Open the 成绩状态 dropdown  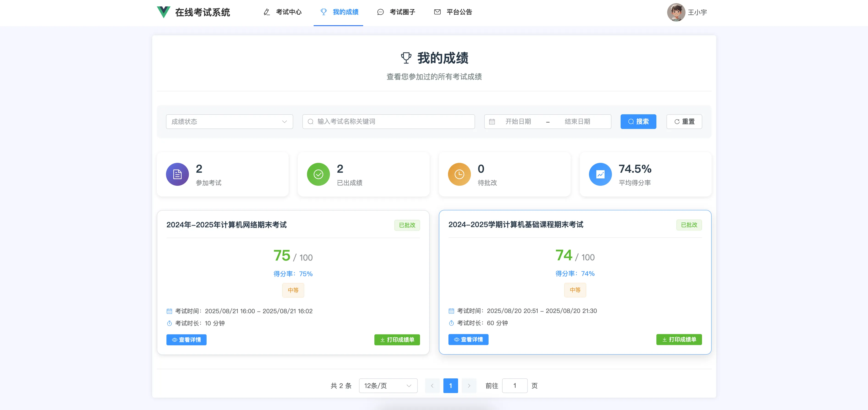[x=229, y=122]
